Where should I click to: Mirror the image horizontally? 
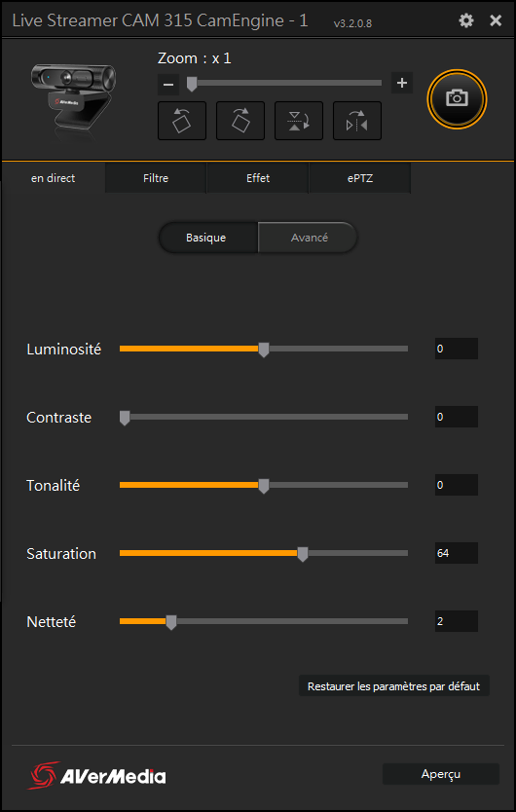coord(357,121)
